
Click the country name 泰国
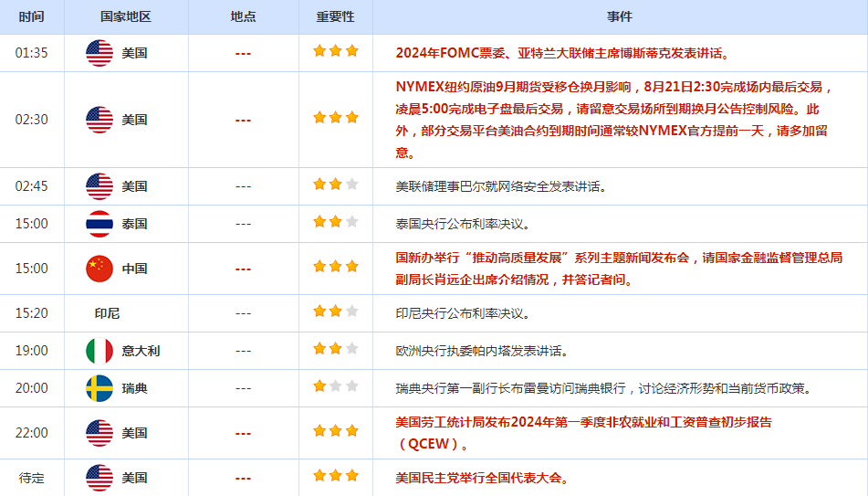(x=134, y=225)
